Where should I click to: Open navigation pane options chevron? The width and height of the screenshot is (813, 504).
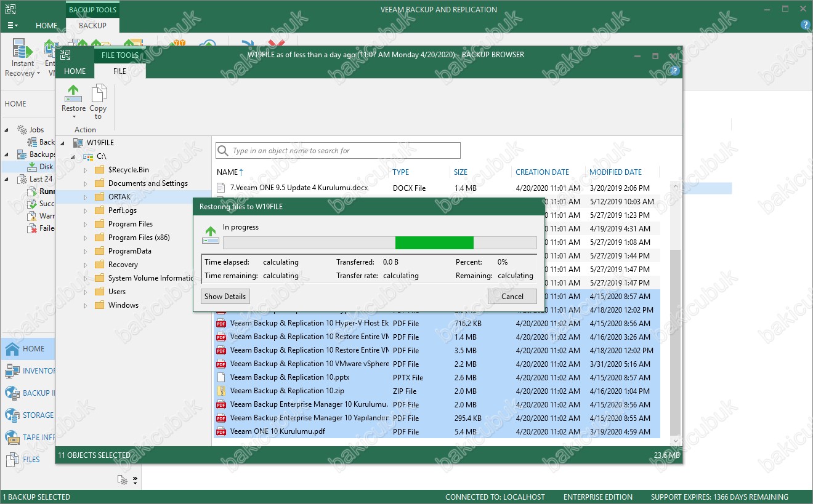[135, 480]
